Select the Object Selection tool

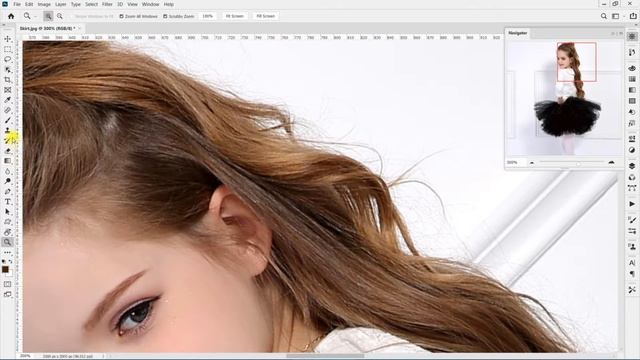click(7, 69)
